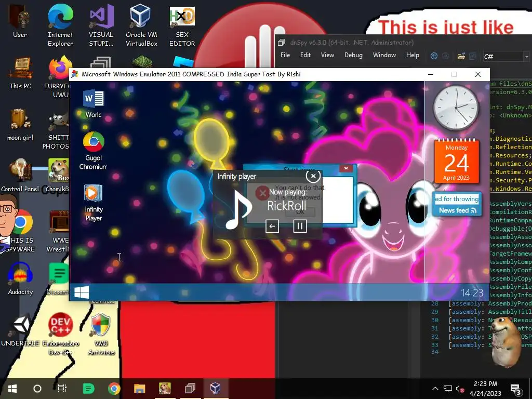Open the notification center icon
Screen dimensions: 532x399
[x=516, y=389]
